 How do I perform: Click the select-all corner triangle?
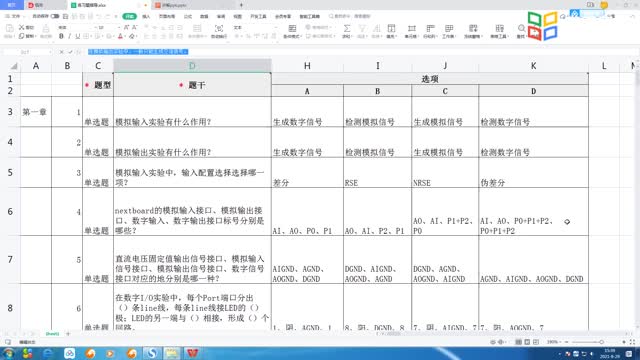click(13, 66)
